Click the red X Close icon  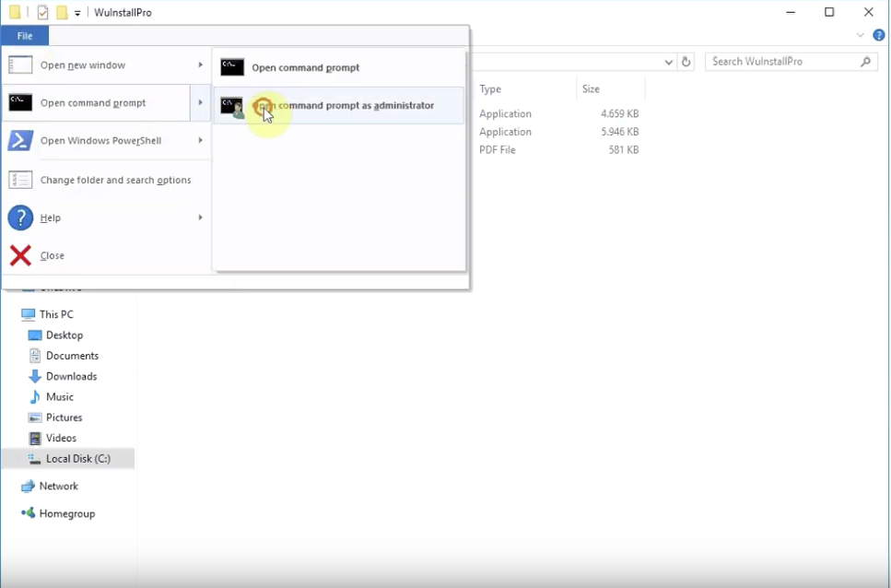coord(20,255)
